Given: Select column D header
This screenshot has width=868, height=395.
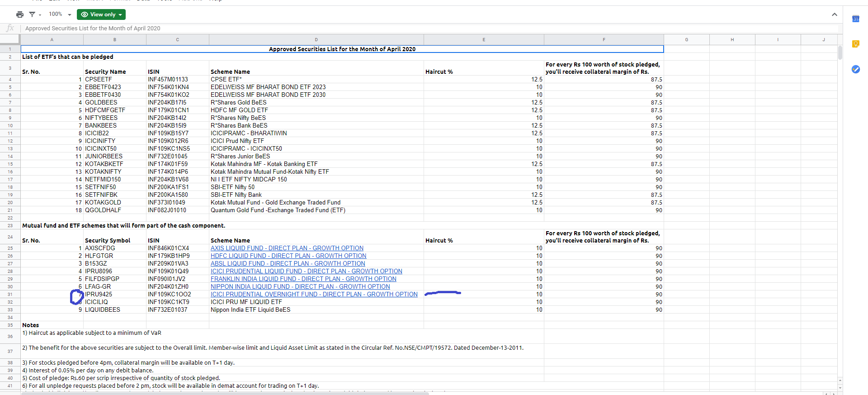Looking at the screenshot, I should (316, 39).
